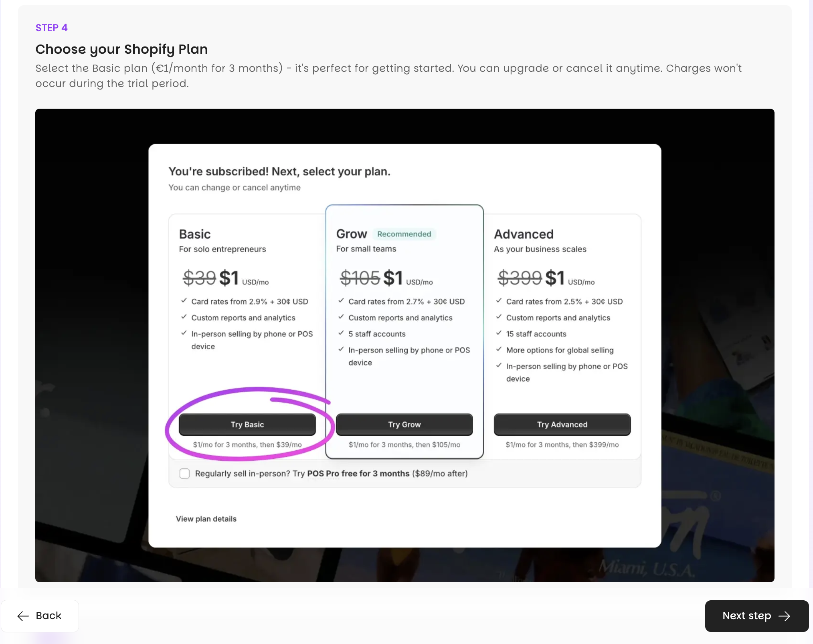Image resolution: width=813 pixels, height=644 pixels.
Task: Enable the POS Pro free trial checkbox
Action: click(x=184, y=474)
